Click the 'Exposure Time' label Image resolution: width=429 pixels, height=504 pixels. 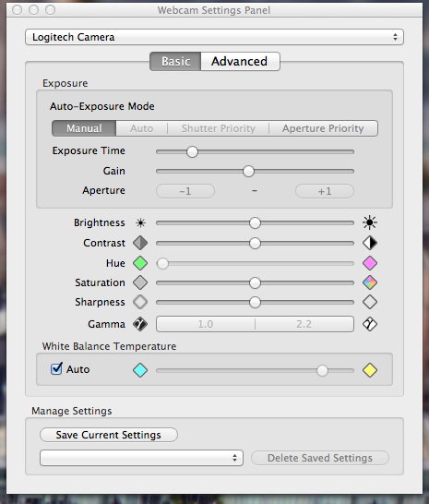click(89, 150)
